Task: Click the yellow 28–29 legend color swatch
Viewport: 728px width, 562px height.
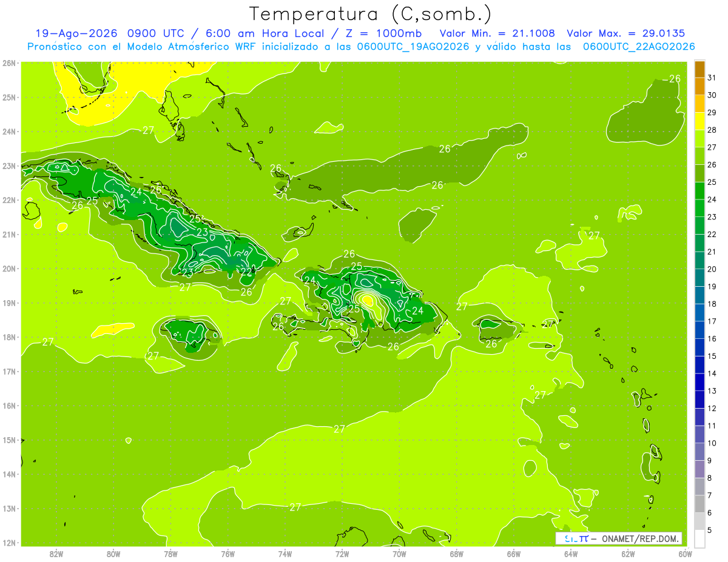Action: [x=699, y=122]
